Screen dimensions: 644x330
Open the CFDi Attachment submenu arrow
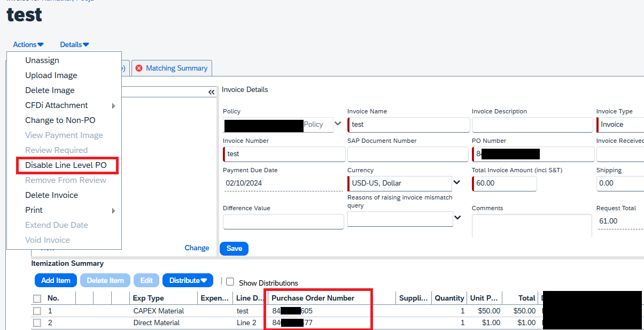pyautogui.click(x=113, y=106)
